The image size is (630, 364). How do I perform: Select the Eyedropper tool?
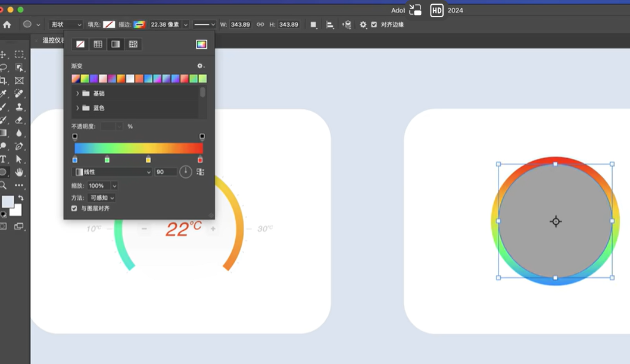coord(3,94)
